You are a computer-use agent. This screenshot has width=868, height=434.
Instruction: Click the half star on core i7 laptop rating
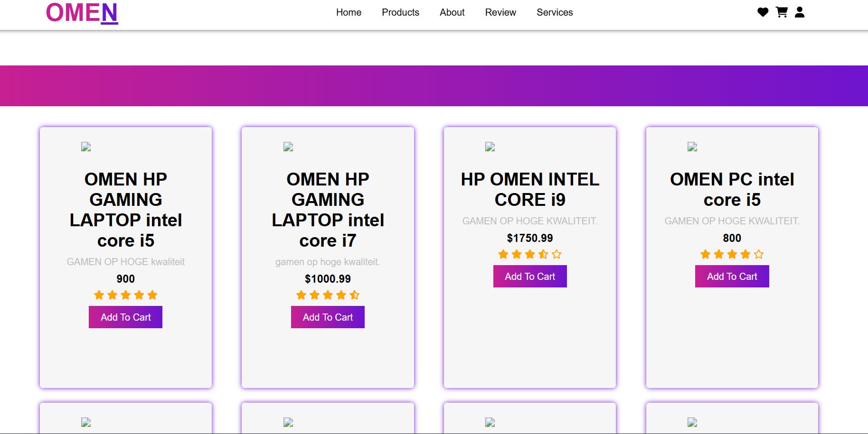354,295
